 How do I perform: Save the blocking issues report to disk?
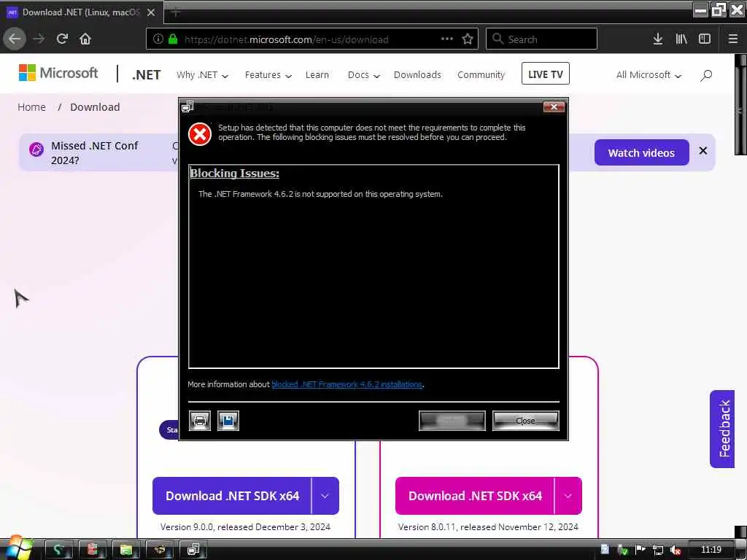(228, 421)
